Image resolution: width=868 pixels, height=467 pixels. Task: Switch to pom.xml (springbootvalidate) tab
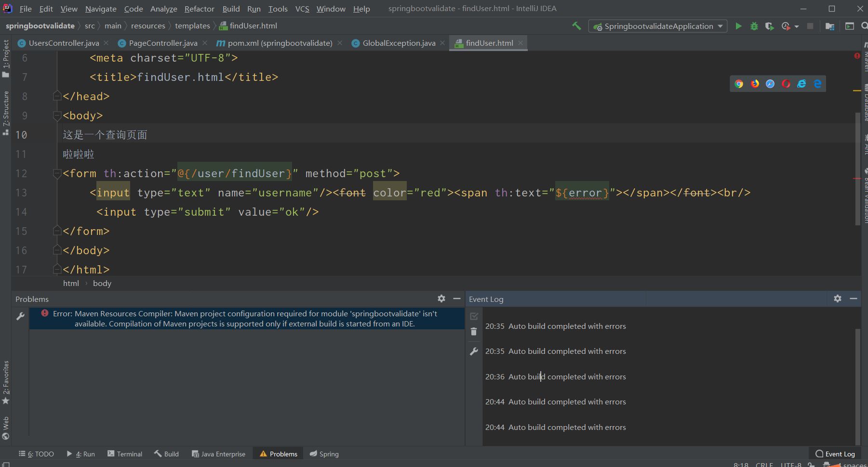280,43
